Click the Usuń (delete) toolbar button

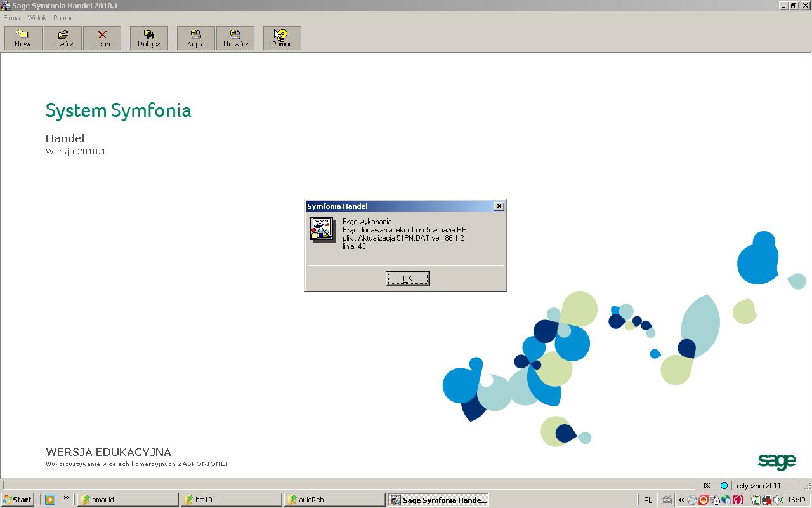tap(102, 38)
